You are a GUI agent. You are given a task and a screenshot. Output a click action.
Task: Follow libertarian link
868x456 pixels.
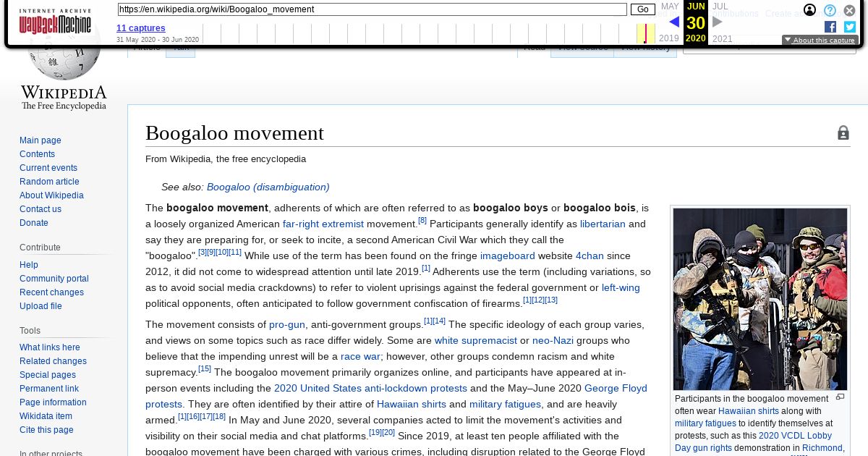[x=603, y=224]
